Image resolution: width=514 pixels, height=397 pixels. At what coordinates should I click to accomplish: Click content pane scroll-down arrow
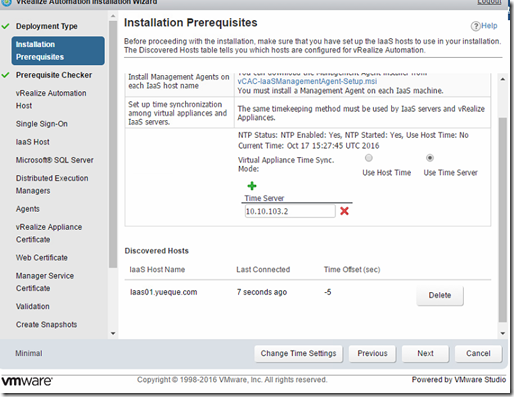(x=503, y=333)
